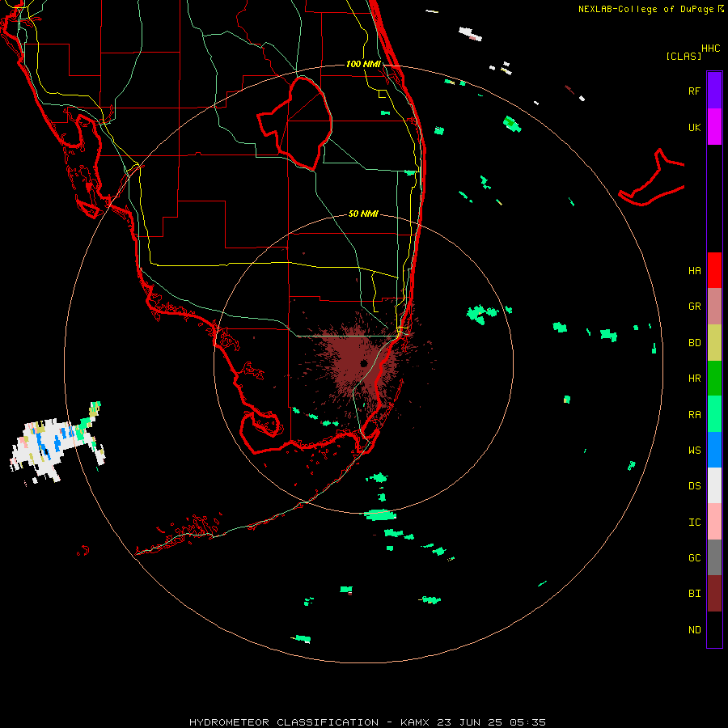Click the HR dark green legend swatch

(714, 378)
